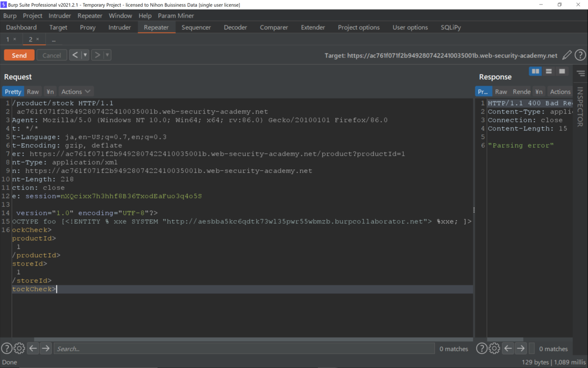Select side-by-side layout view icon

pyautogui.click(x=536, y=72)
